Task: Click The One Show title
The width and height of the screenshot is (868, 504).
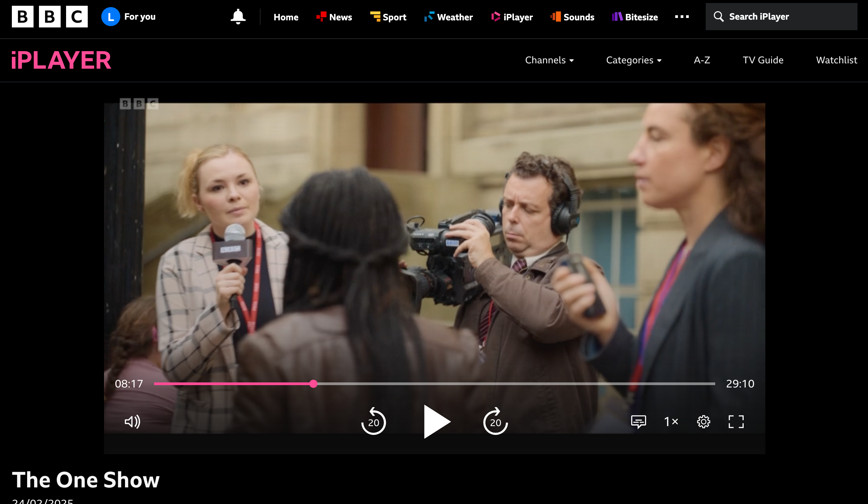Action: point(86,480)
